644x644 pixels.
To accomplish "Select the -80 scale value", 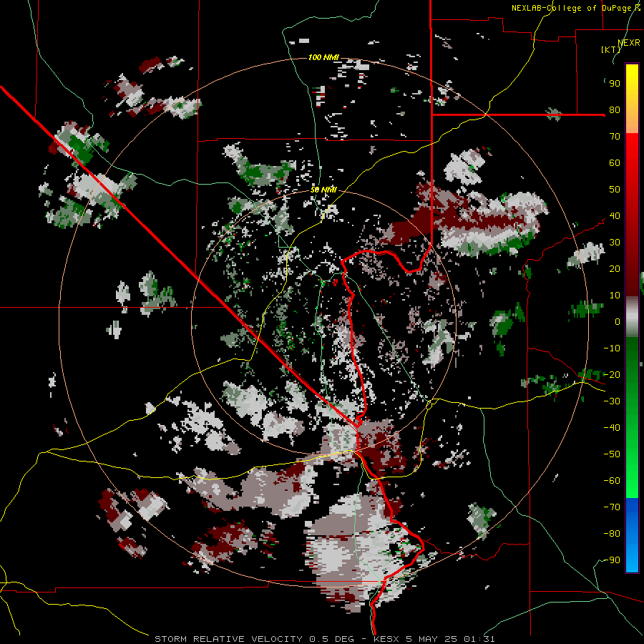I will pyautogui.click(x=612, y=534).
